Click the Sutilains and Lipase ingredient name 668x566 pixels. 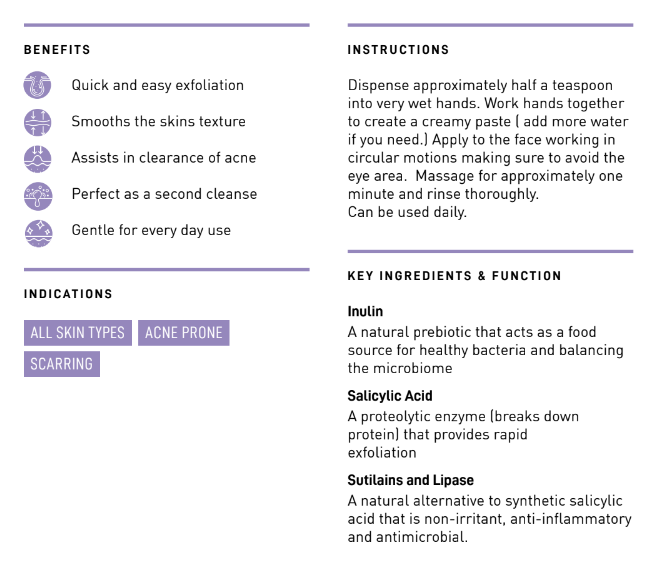[411, 480]
